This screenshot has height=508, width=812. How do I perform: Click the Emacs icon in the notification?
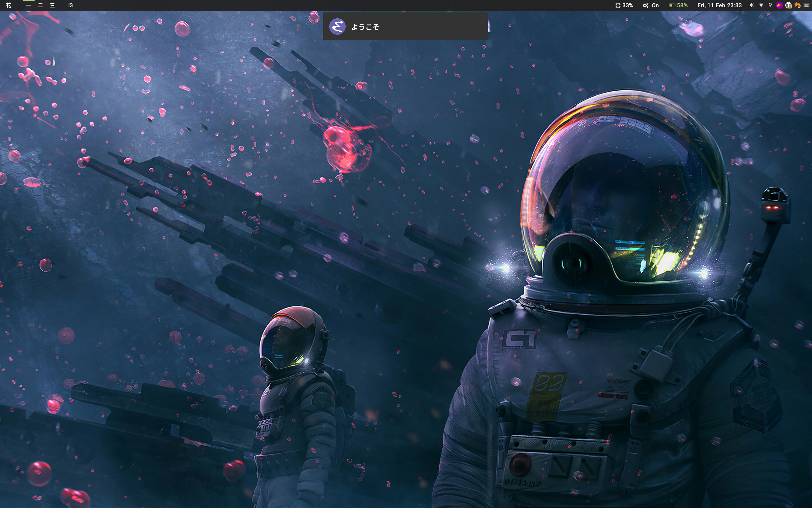pyautogui.click(x=337, y=27)
